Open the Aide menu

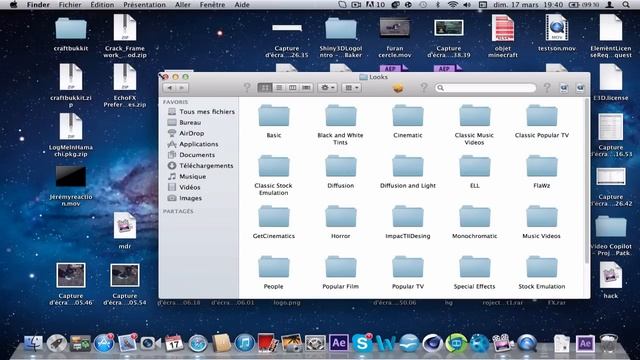pos(242,5)
